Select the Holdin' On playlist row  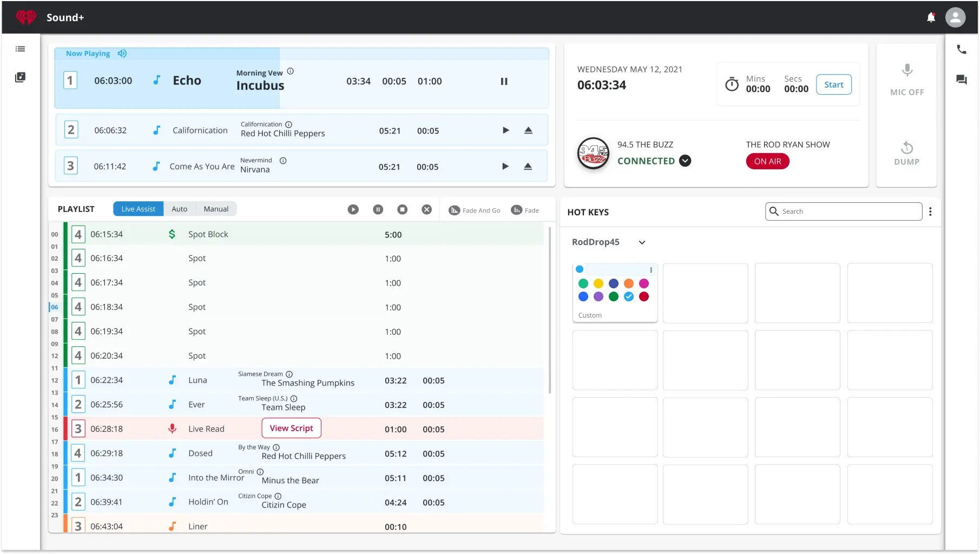(x=304, y=502)
